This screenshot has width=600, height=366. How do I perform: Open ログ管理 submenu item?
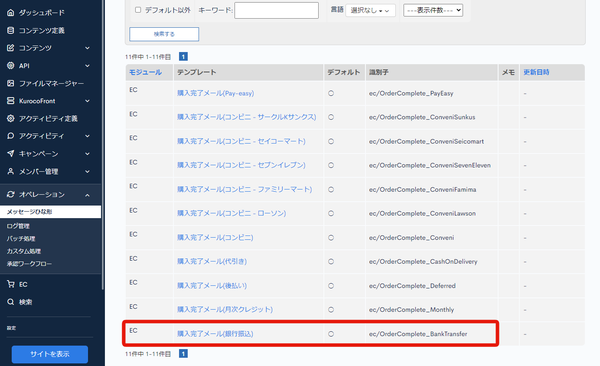click(18, 226)
